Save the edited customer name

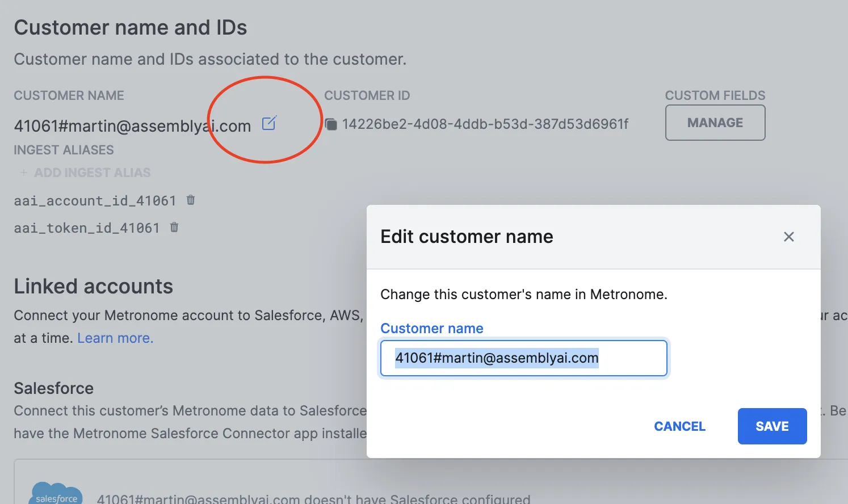click(x=771, y=426)
